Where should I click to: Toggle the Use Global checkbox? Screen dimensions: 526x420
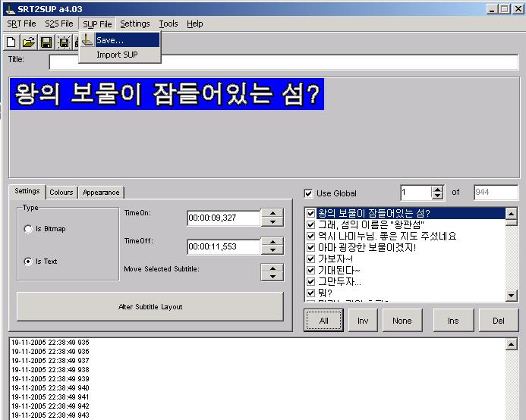pyautogui.click(x=308, y=193)
